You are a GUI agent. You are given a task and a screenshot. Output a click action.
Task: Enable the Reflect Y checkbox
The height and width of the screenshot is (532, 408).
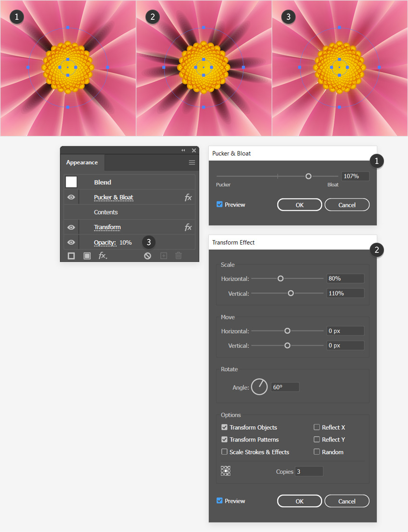[316, 439]
